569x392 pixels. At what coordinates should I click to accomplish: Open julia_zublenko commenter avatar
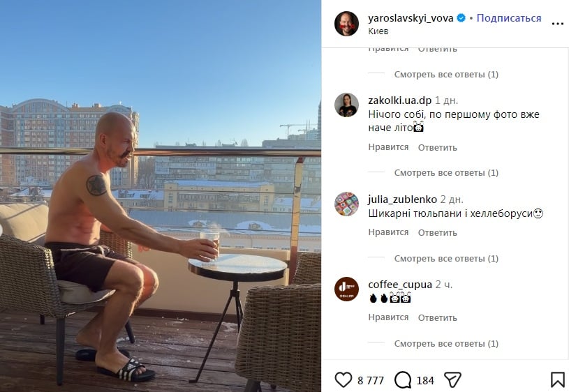tap(346, 204)
